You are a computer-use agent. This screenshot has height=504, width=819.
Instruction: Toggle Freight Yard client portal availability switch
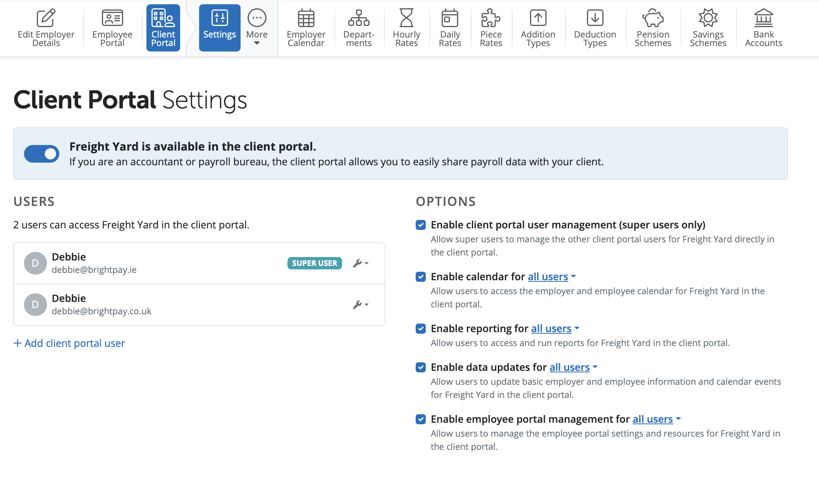41,154
